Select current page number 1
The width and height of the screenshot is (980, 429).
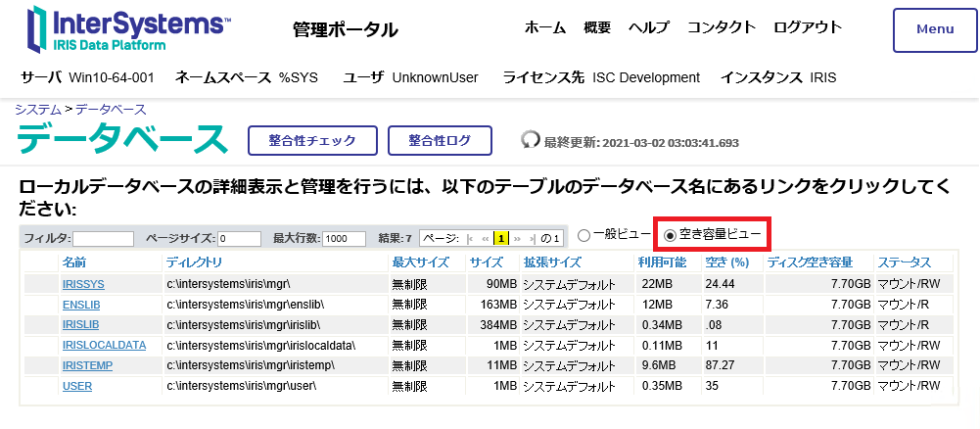pos(501,238)
